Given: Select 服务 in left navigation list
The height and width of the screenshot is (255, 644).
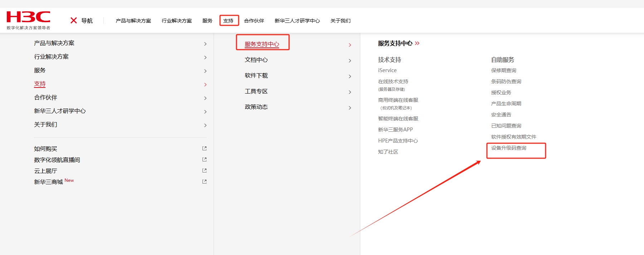Looking at the screenshot, I should click(x=40, y=70).
